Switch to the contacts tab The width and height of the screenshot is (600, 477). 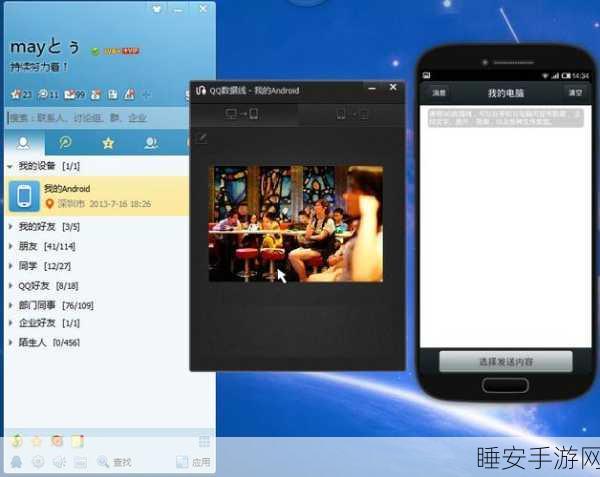coord(24,143)
